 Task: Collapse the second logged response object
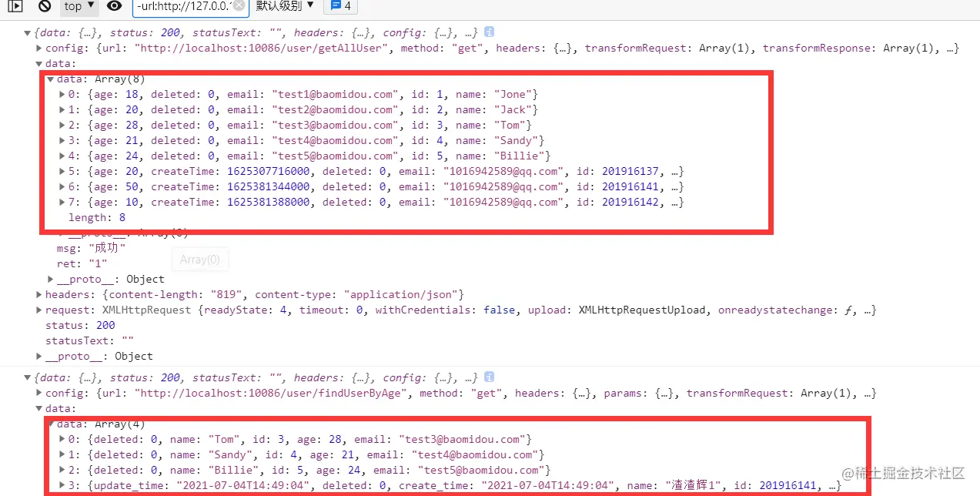[28, 377]
